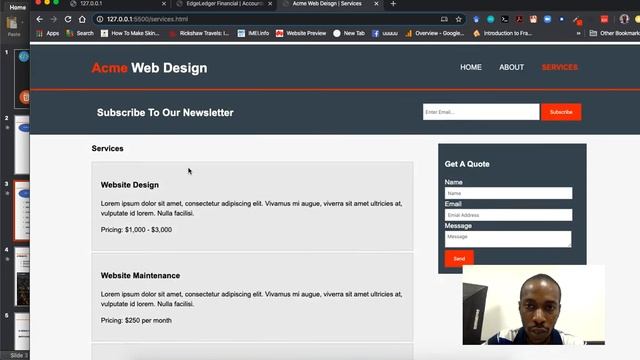The width and height of the screenshot is (640, 360).
Task: Click the browser forward arrow
Action: pyautogui.click(x=53, y=19)
